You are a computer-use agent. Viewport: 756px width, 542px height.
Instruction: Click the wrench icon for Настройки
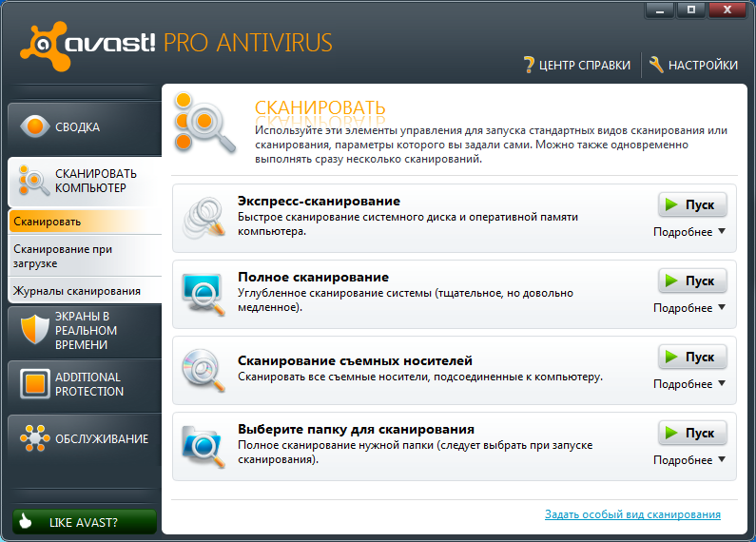(656, 65)
